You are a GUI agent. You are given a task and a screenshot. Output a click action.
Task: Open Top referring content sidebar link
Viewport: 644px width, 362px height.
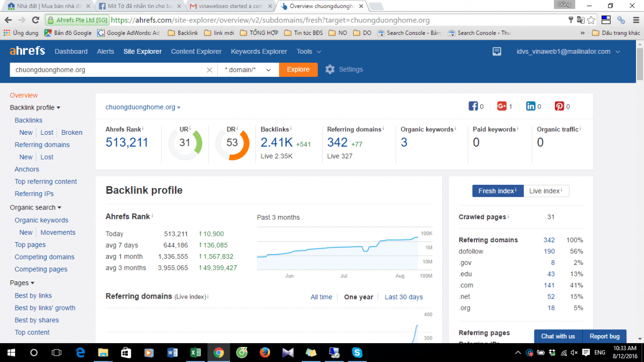pos(46,182)
